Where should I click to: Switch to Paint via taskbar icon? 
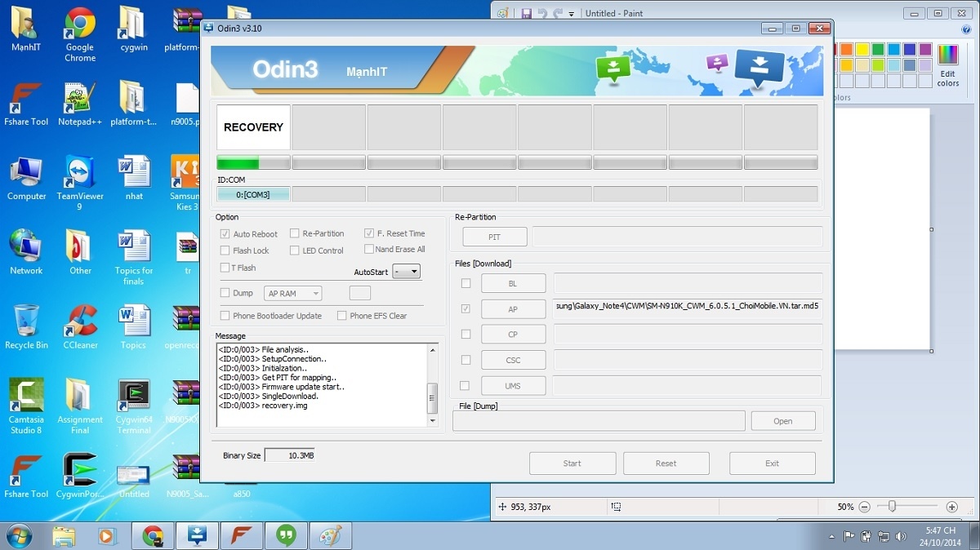point(330,536)
